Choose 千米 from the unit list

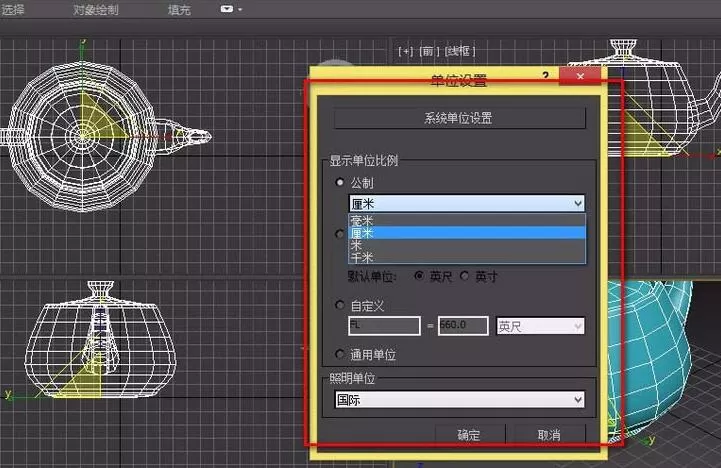tap(467, 257)
